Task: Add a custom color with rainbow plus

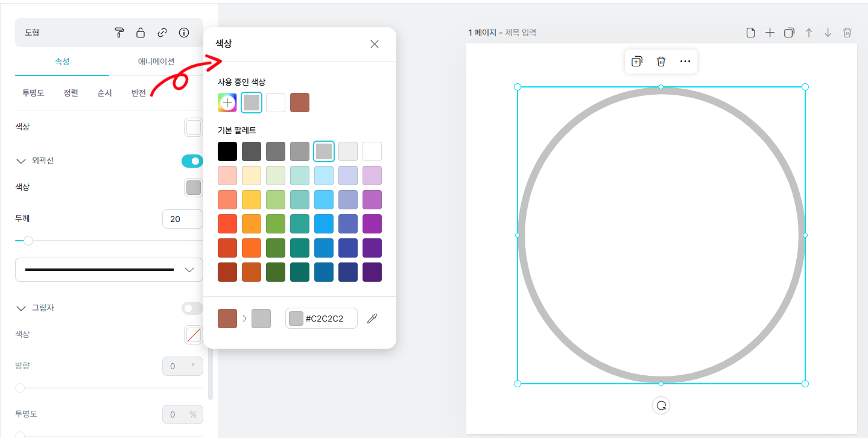Action: pyautogui.click(x=227, y=103)
